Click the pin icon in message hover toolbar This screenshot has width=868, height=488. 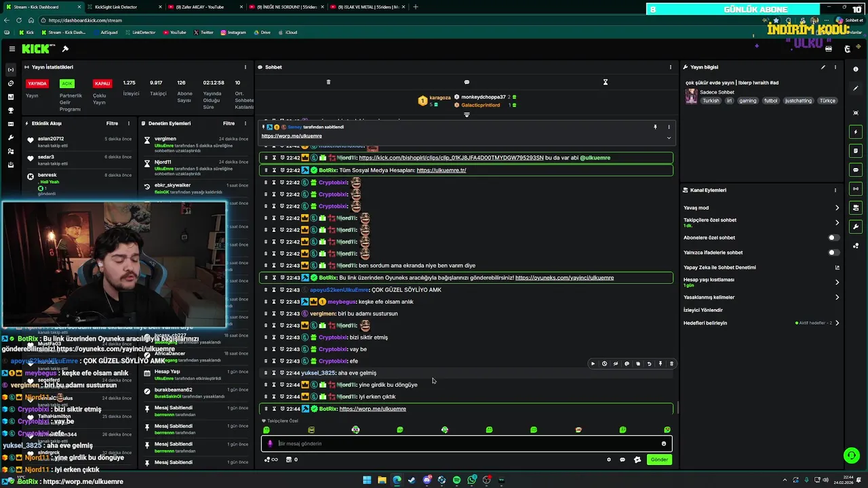tap(660, 364)
